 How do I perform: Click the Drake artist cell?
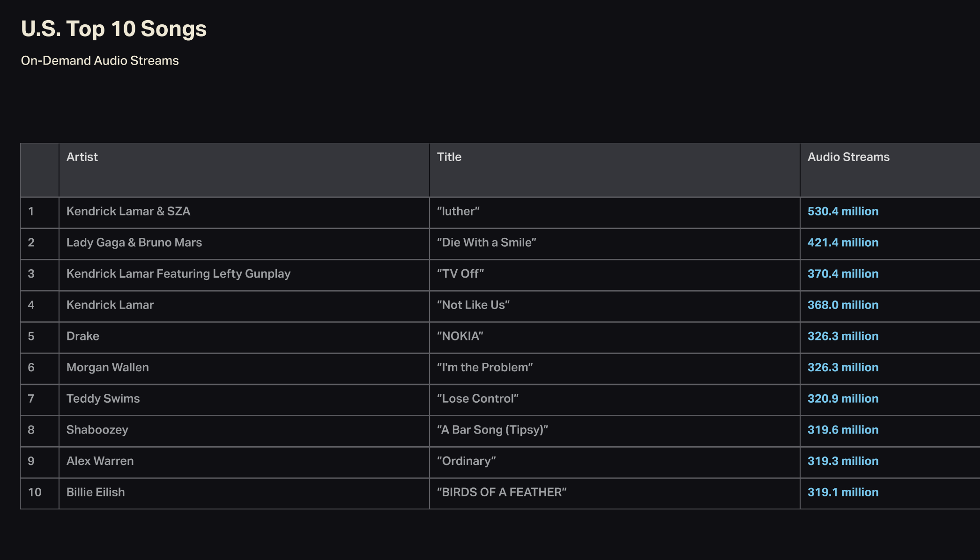click(x=83, y=336)
